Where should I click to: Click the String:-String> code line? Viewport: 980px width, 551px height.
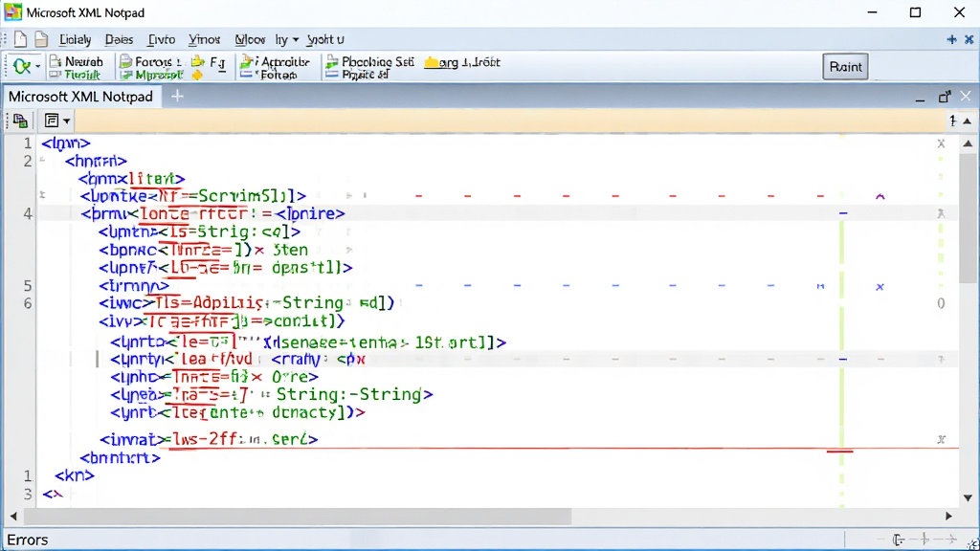click(271, 395)
